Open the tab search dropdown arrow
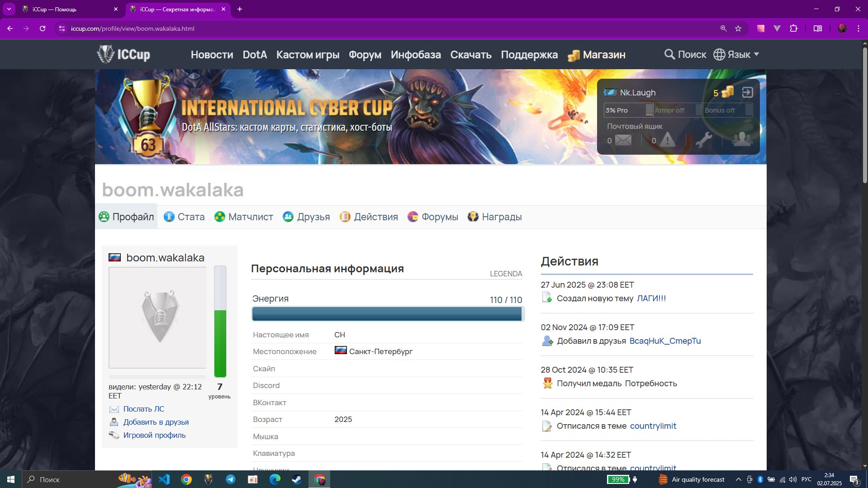 (9, 9)
